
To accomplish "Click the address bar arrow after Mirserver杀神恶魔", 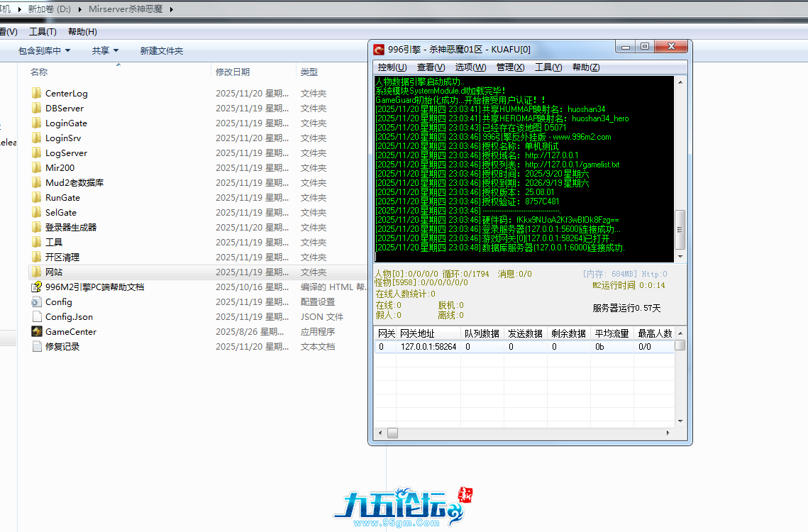I will click(x=172, y=9).
